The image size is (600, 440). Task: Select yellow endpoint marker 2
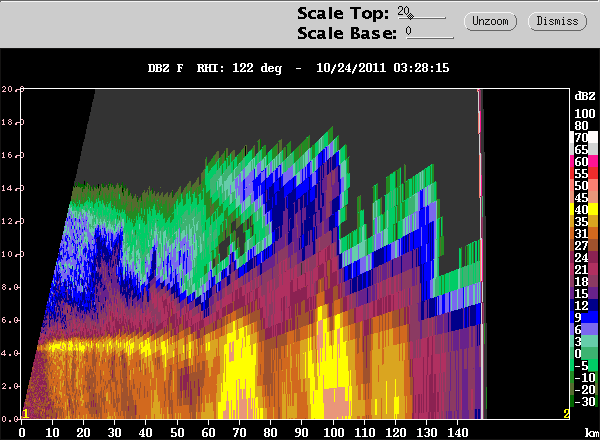click(566, 413)
